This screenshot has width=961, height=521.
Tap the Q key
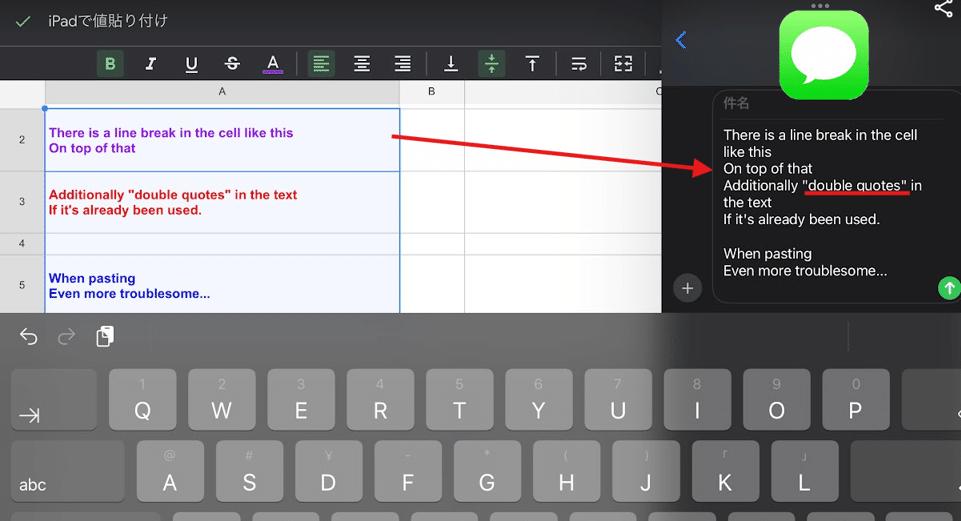click(143, 400)
